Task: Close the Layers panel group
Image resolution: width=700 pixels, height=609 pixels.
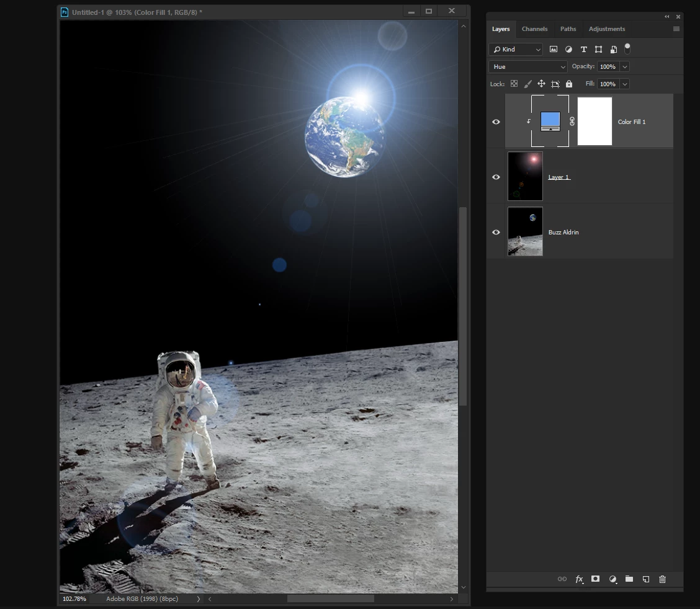Action: click(x=678, y=17)
